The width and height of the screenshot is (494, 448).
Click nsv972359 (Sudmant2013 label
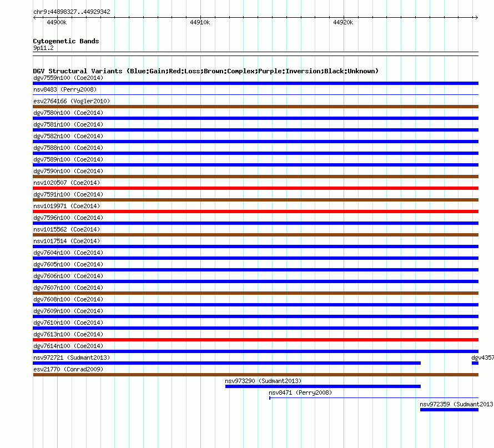coord(456,404)
